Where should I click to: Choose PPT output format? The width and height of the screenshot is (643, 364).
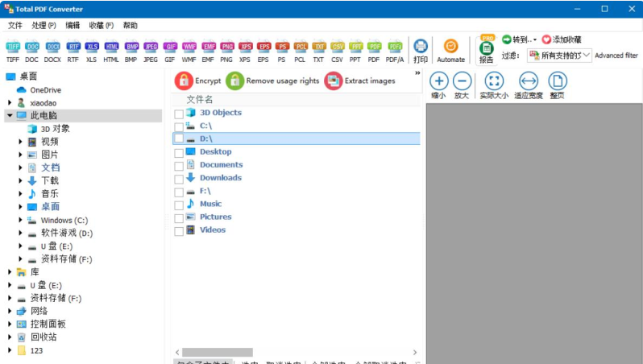(355, 52)
